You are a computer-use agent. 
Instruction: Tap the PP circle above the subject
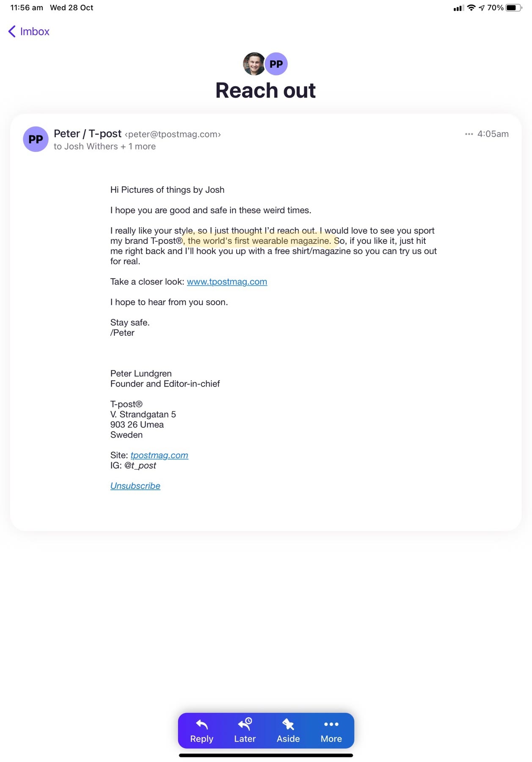pos(276,64)
